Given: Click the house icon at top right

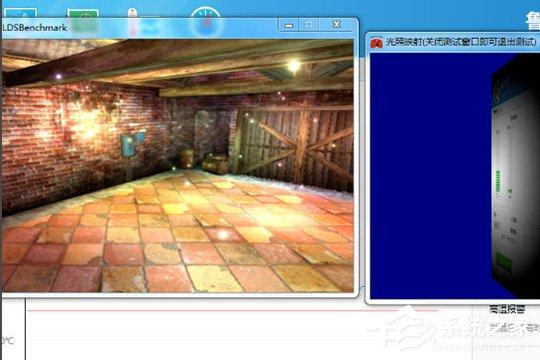Looking at the screenshot, I should 533,21.
